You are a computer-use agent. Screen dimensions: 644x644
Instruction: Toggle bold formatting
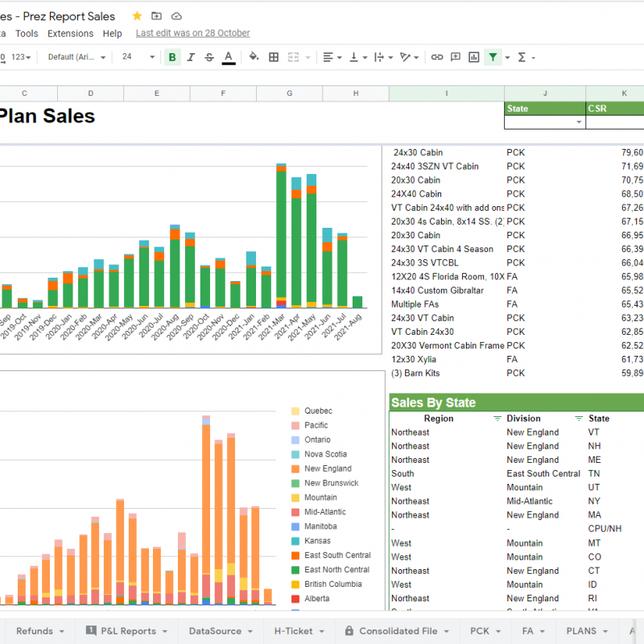[172, 57]
